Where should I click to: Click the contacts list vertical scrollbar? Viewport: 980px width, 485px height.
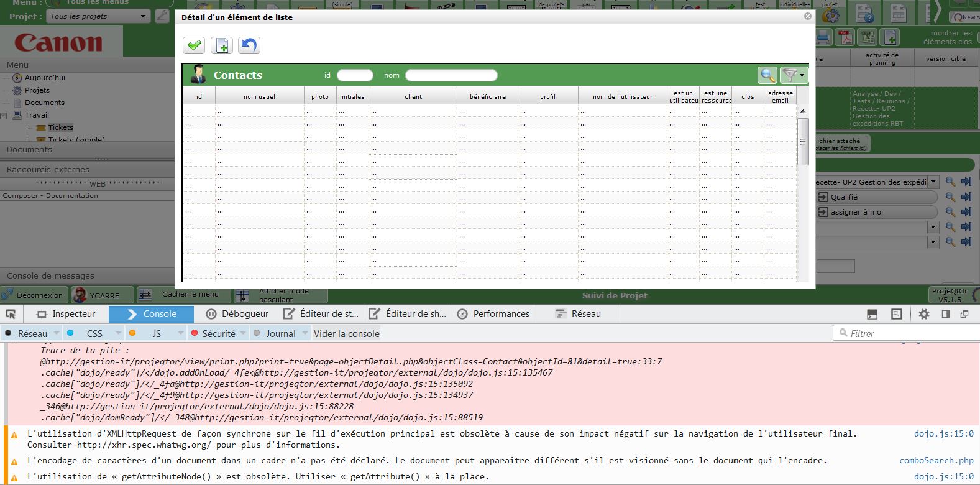(x=803, y=142)
